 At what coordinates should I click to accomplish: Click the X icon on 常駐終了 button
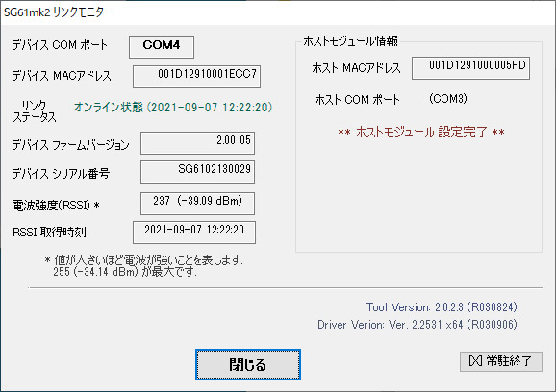point(475,361)
